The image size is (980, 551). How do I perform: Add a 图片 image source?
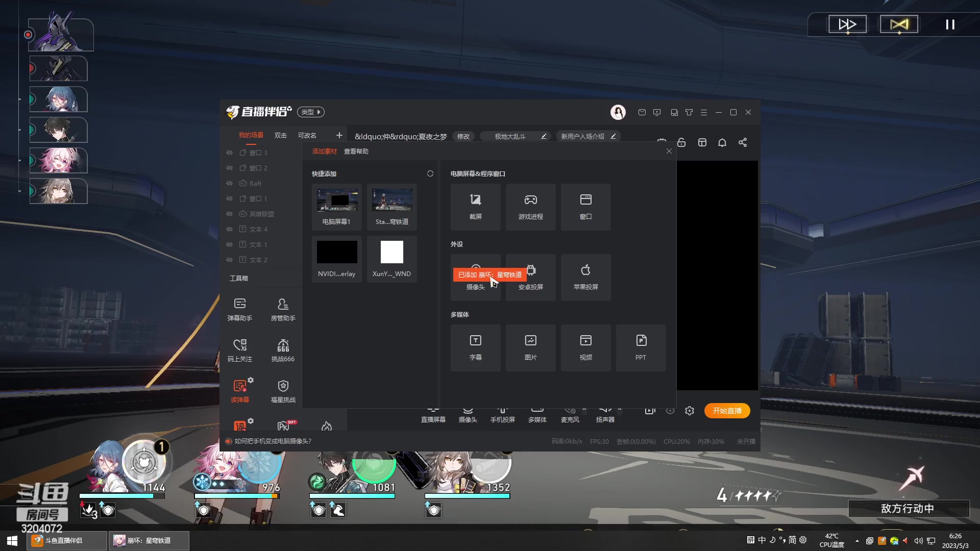point(530,348)
